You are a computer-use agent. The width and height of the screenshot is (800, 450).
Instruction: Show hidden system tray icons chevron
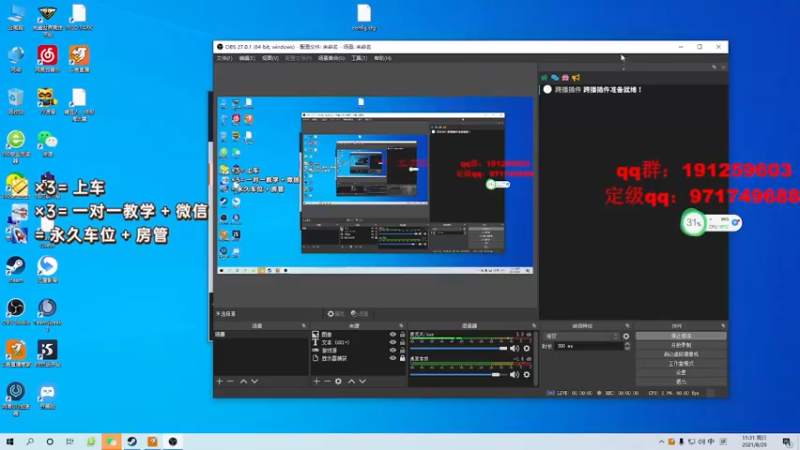(x=661, y=442)
